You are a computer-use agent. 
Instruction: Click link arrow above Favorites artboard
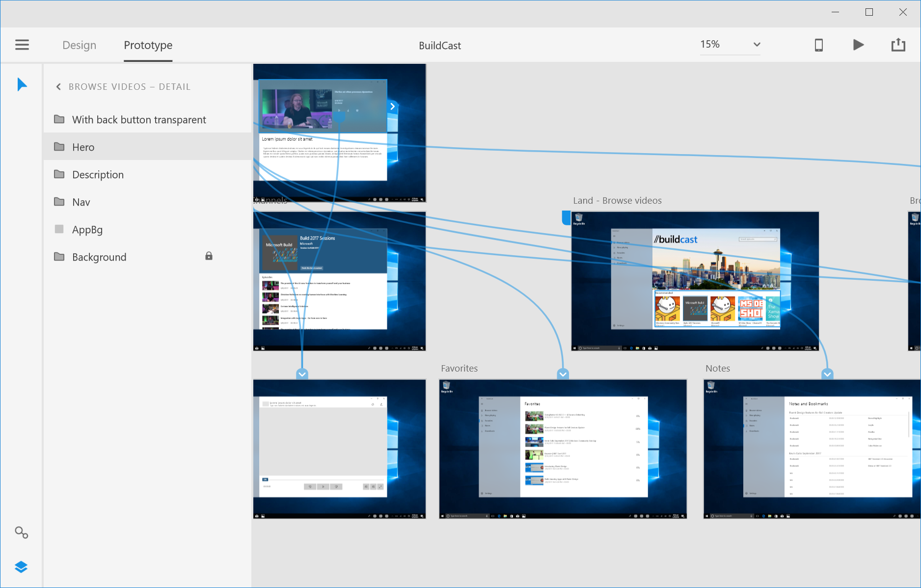tap(563, 374)
